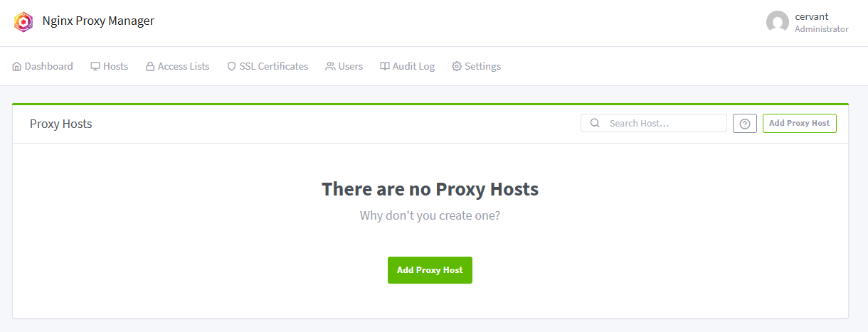Viewport: 868px width, 332px height.
Task: Click the Audit Log book icon
Action: click(x=385, y=66)
